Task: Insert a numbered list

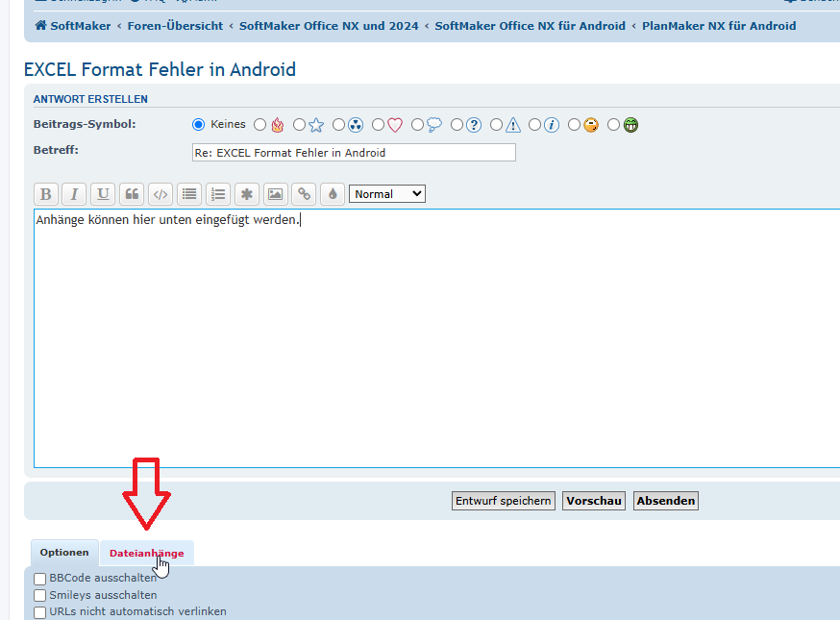Action: (218, 194)
